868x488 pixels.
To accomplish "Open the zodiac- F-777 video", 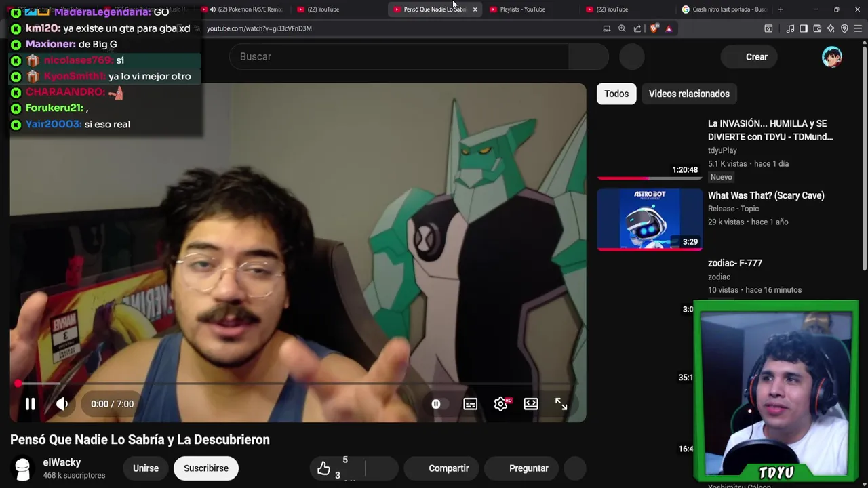I will (x=735, y=263).
